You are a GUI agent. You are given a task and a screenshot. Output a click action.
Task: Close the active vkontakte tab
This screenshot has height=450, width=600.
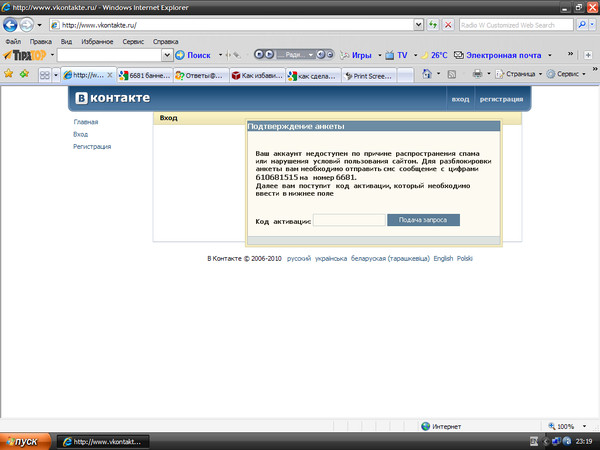[110, 75]
